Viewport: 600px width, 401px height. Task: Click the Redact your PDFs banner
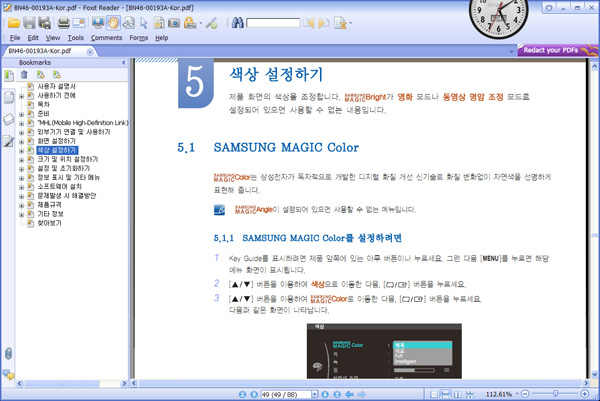tap(558, 50)
